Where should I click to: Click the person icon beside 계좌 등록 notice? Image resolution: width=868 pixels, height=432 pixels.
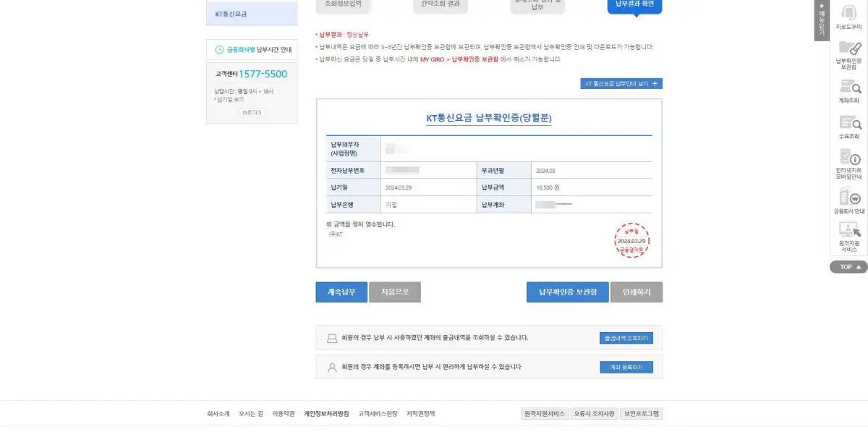pyautogui.click(x=332, y=368)
